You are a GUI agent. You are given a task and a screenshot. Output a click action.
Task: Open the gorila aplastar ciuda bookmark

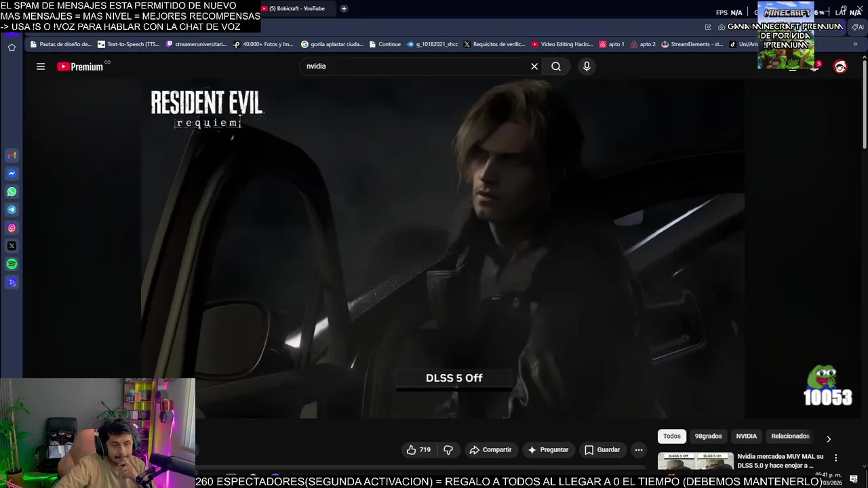tap(332, 44)
